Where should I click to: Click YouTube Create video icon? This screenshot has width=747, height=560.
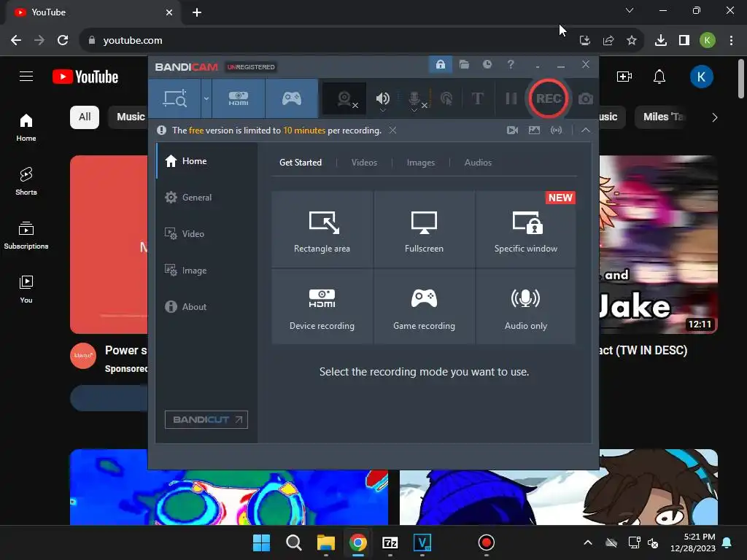[x=624, y=76]
